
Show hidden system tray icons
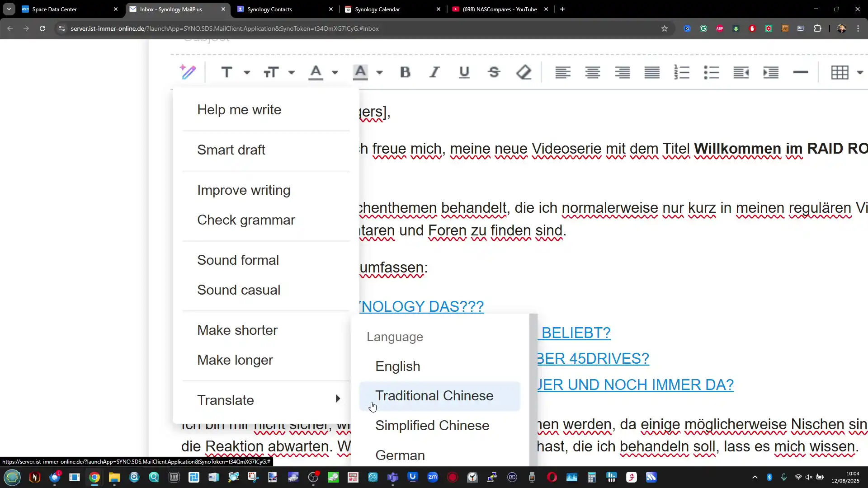point(755,477)
